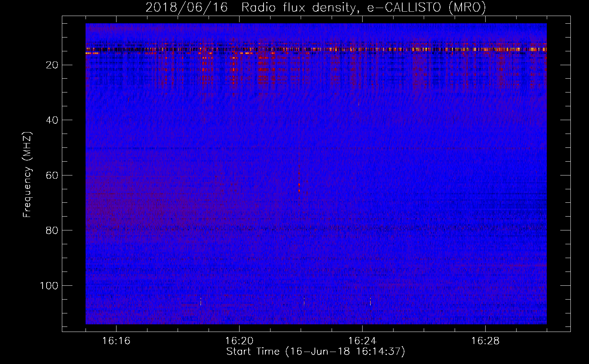Screen dimensions: 589x364
Task: Click the time tick label 16:16
Action: point(116,341)
